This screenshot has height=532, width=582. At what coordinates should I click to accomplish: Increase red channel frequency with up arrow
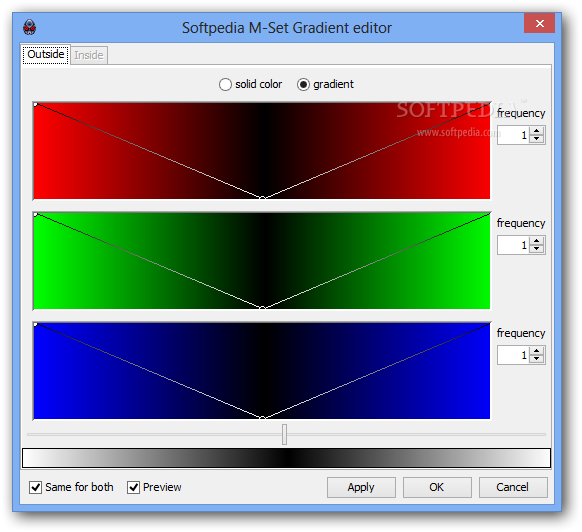(536, 131)
